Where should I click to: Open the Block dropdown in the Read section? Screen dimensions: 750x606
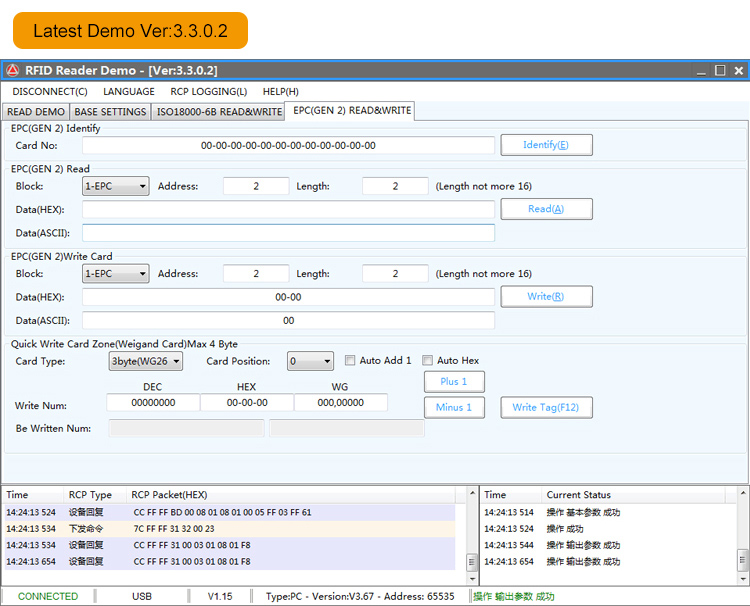coord(115,186)
